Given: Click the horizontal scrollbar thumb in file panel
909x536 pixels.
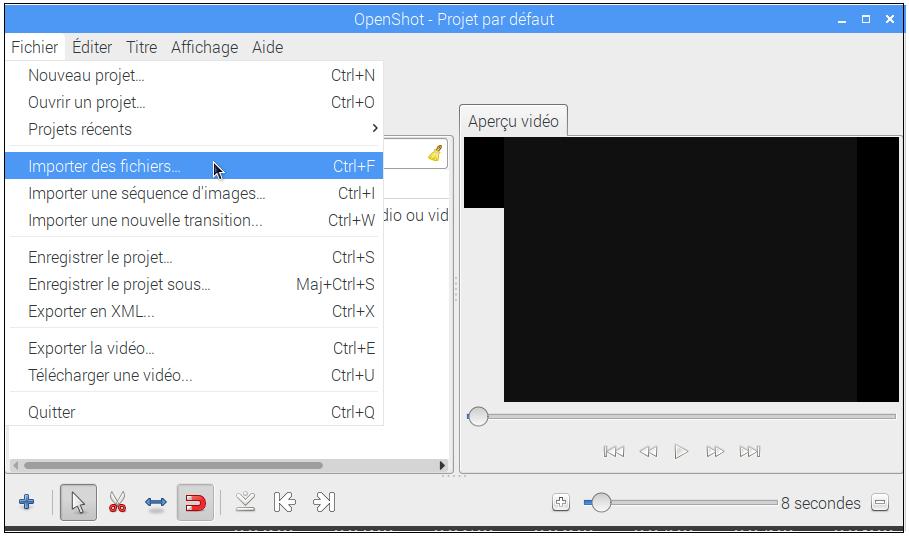Looking at the screenshot, I should pos(173,465).
